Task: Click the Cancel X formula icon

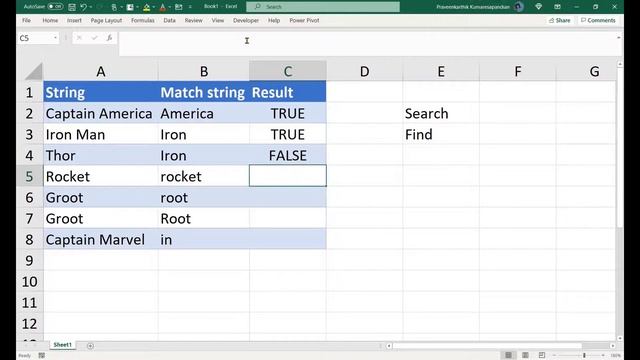Action: 79,38
